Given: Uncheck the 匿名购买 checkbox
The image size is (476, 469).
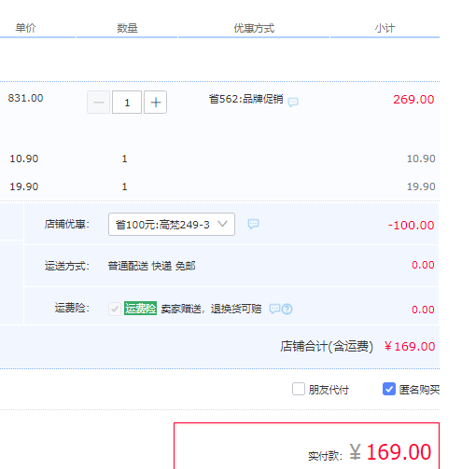Looking at the screenshot, I should pyautogui.click(x=389, y=389).
